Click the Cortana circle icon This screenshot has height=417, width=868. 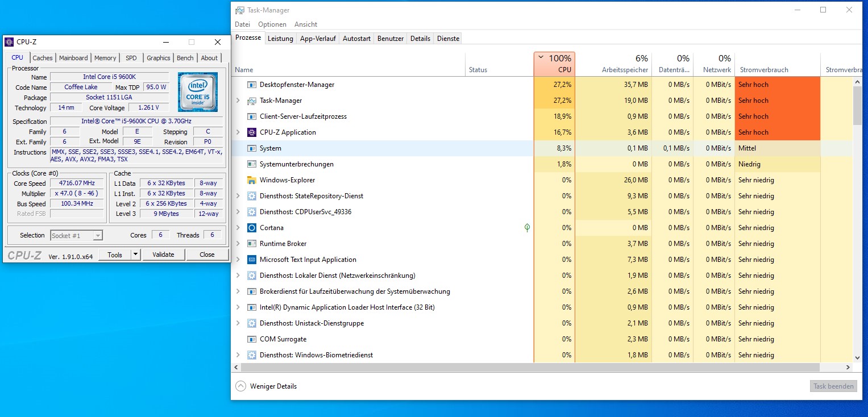[252, 228]
